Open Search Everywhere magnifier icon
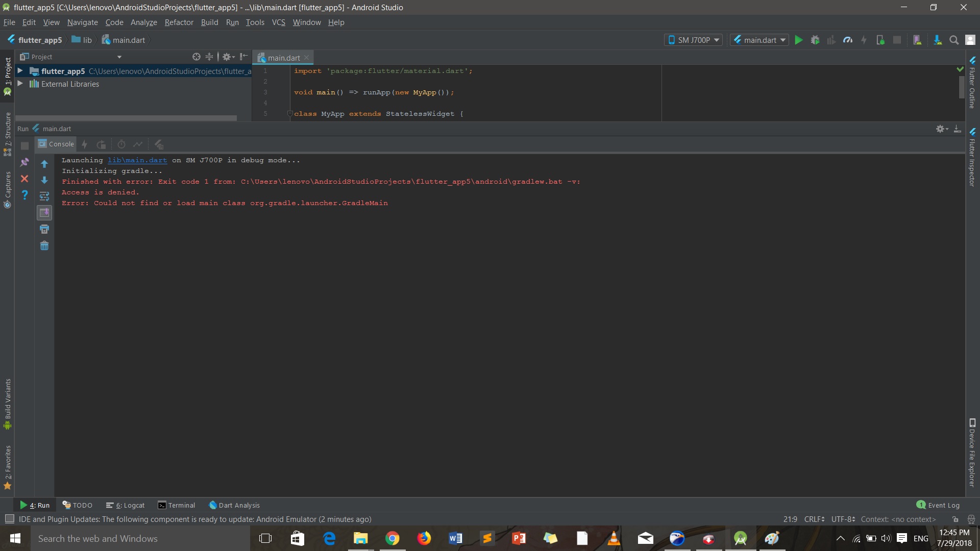980x551 pixels. 953,40
